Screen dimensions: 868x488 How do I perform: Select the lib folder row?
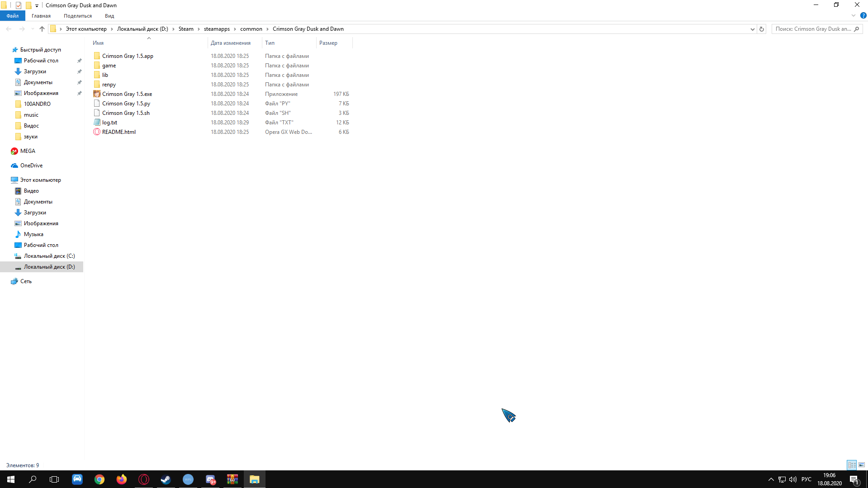[221, 75]
